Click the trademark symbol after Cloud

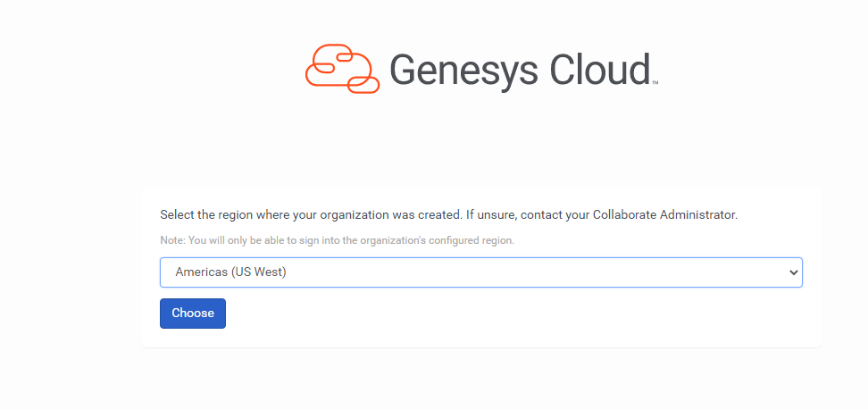[x=655, y=83]
